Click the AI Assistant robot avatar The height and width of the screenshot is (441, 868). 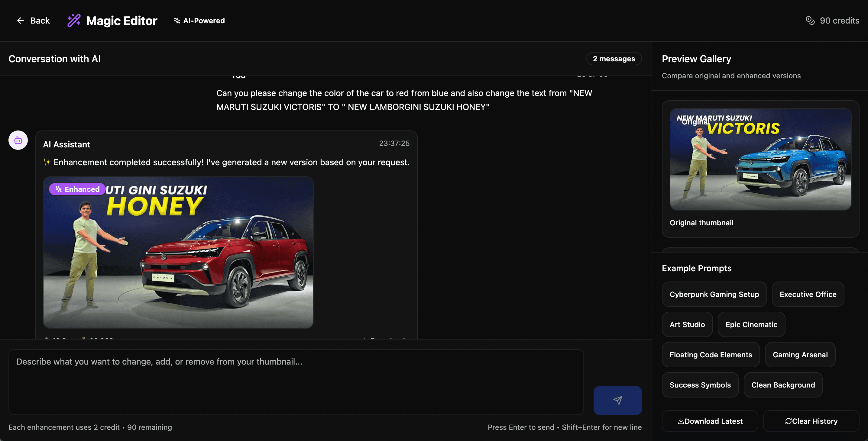click(18, 140)
